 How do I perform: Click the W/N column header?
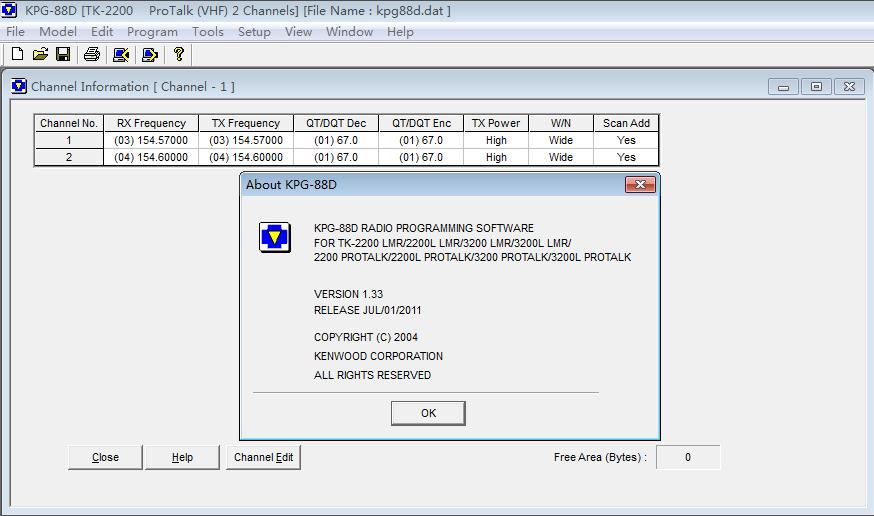coord(561,123)
